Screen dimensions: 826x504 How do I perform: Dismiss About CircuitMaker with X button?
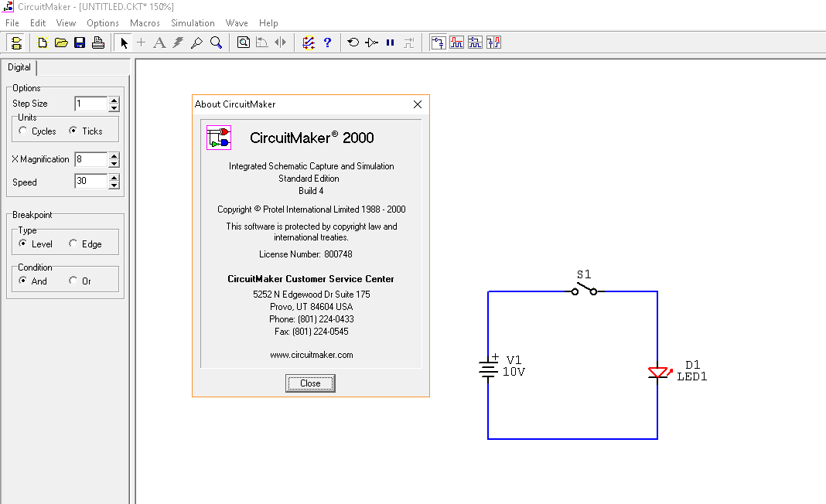coord(417,104)
